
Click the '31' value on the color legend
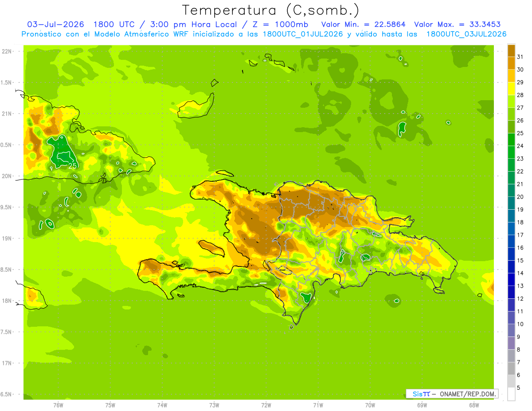coord(520,57)
